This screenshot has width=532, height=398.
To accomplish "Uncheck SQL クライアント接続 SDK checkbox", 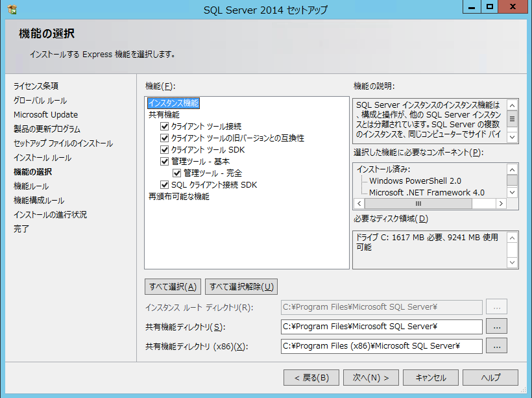I will [165, 185].
